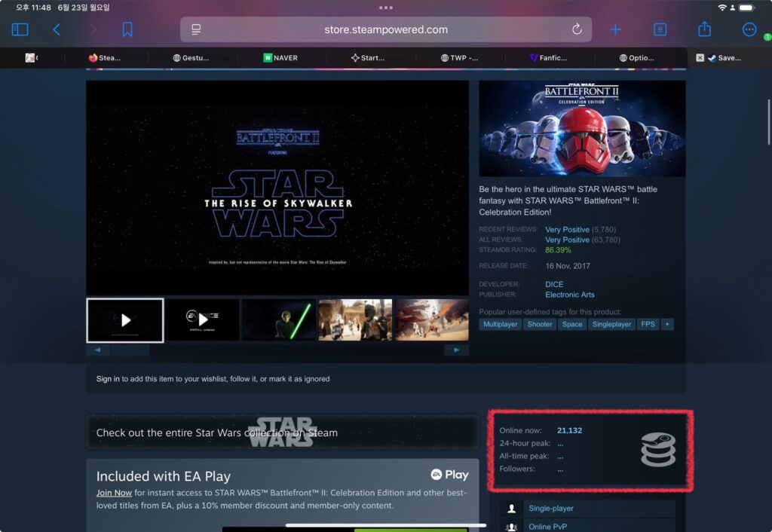Viewport: 772px width, 532px height.
Task: Open the Online PvP feature link
Action: pyautogui.click(x=547, y=527)
